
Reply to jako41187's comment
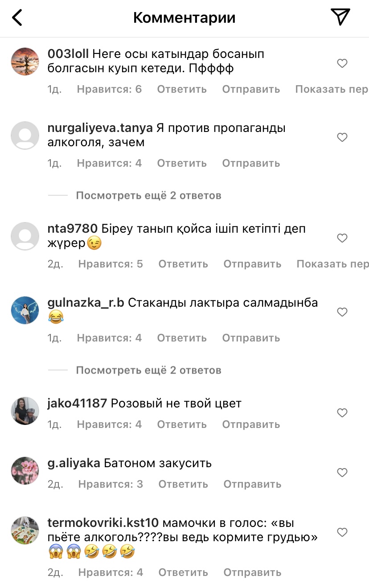pyautogui.click(x=182, y=424)
